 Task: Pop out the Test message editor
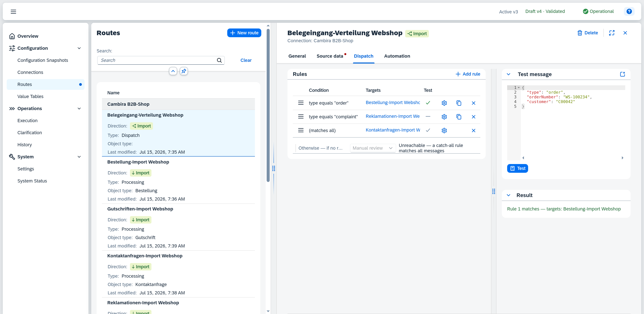click(x=623, y=74)
